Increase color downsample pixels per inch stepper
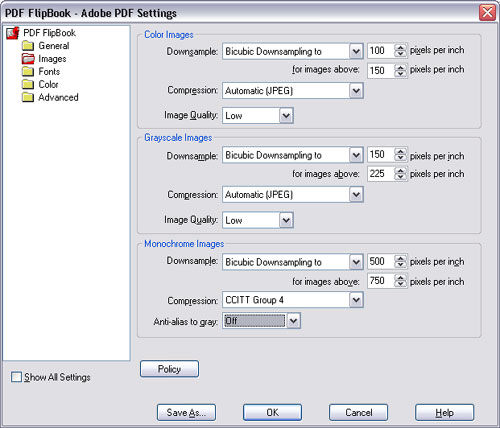The width and height of the screenshot is (500, 428). (x=400, y=48)
